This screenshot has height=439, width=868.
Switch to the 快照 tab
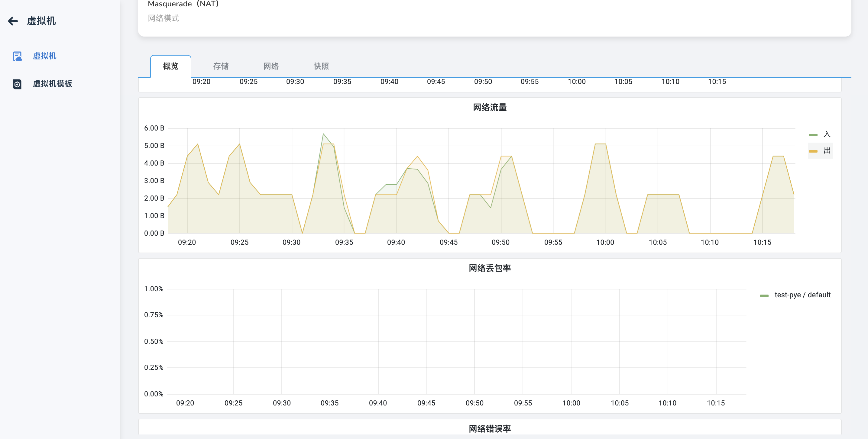[321, 66]
